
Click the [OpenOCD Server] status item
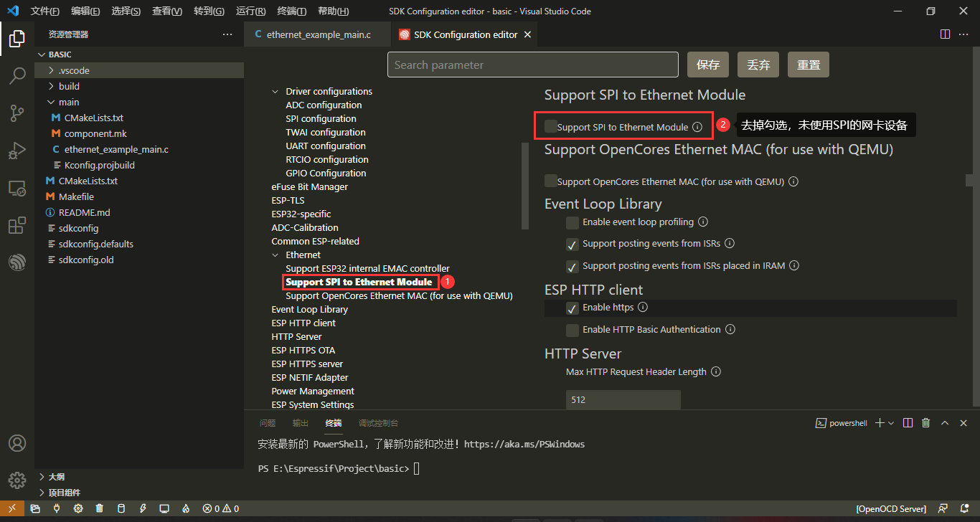(891, 509)
